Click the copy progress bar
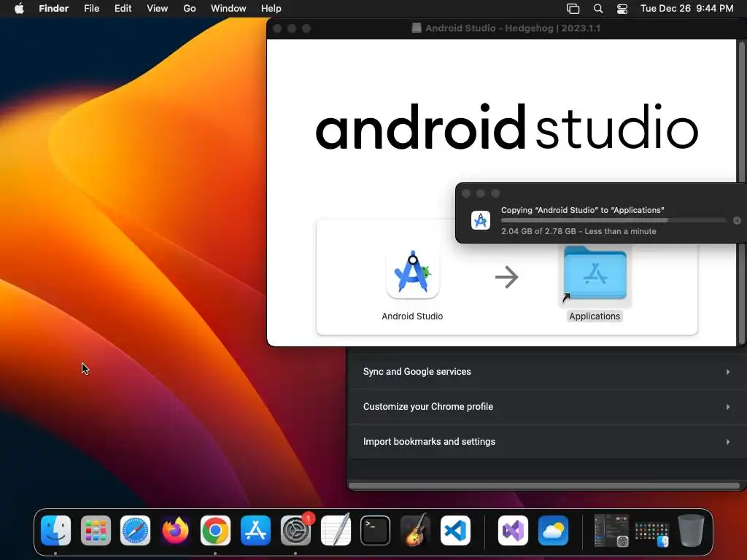The height and width of the screenshot is (560, 747). click(x=614, y=220)
